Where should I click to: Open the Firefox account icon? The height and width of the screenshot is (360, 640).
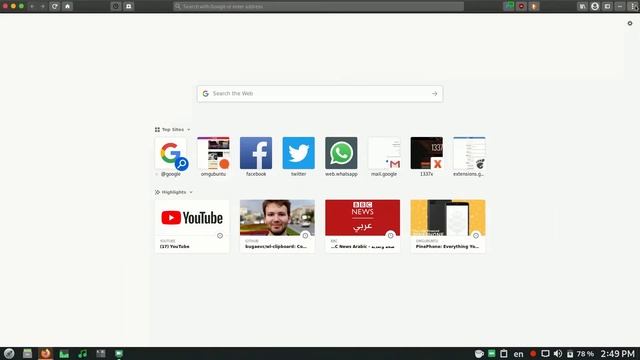click(x=595, y=6)
